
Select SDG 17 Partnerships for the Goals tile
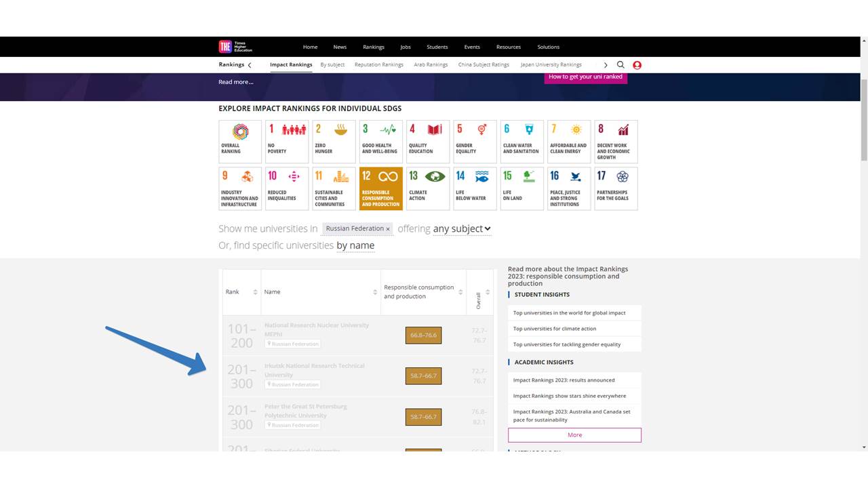pyautogui.click(x=616, y=188)
